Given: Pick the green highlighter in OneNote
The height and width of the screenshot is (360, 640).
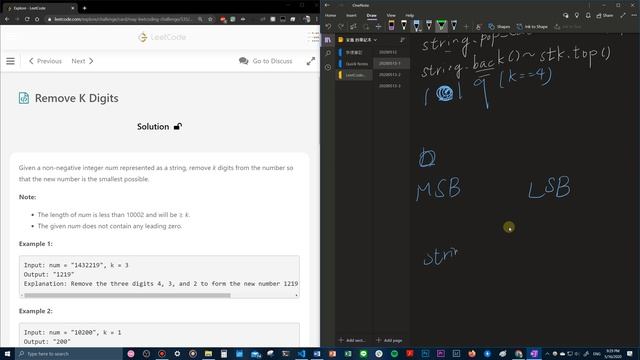Looking at the screenshot, I should pos(441,26).
